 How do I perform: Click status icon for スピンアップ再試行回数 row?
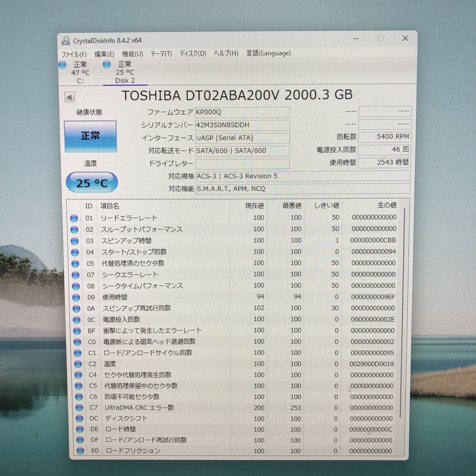point(77,309)
